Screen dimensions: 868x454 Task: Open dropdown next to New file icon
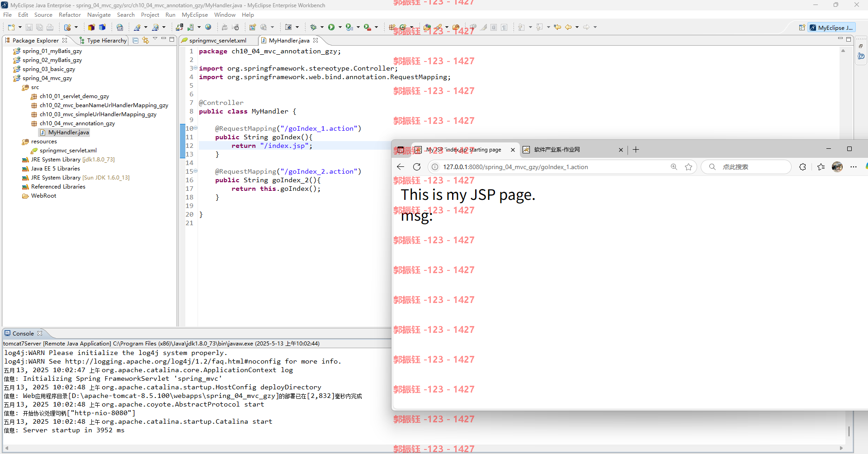(x=20, y=27)
